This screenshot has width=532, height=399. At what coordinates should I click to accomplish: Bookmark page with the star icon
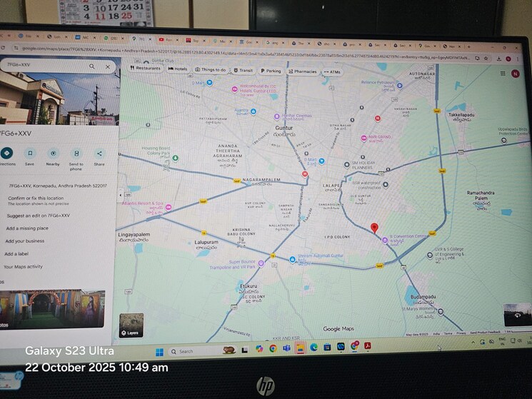tap(486, 59)
